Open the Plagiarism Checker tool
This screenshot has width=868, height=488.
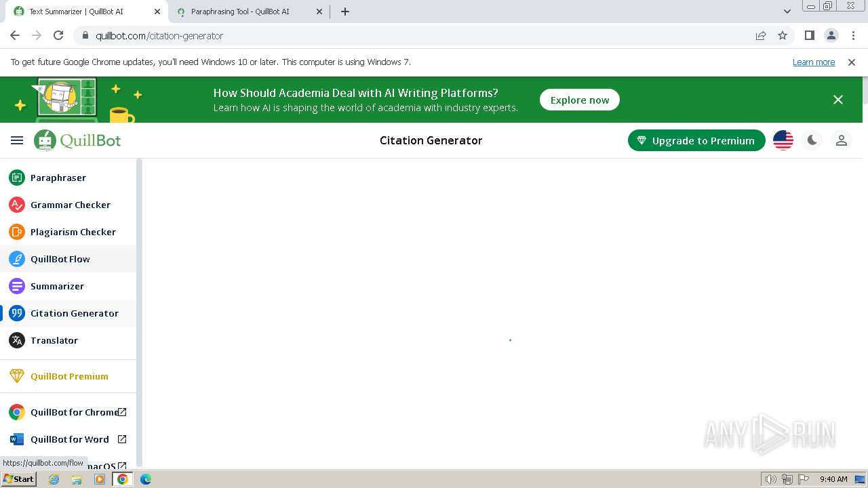pyautogui.click(x=68, y=232)
